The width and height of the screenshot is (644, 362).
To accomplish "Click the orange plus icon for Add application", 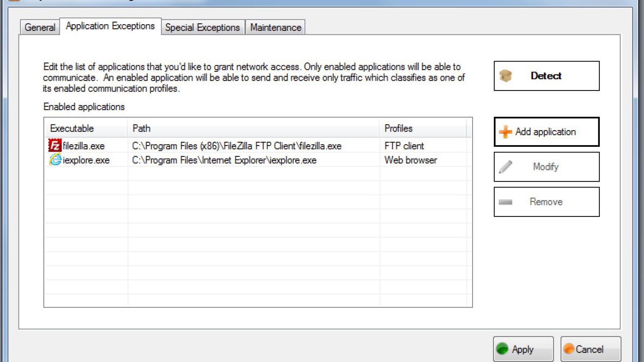I will pos(505,132).
